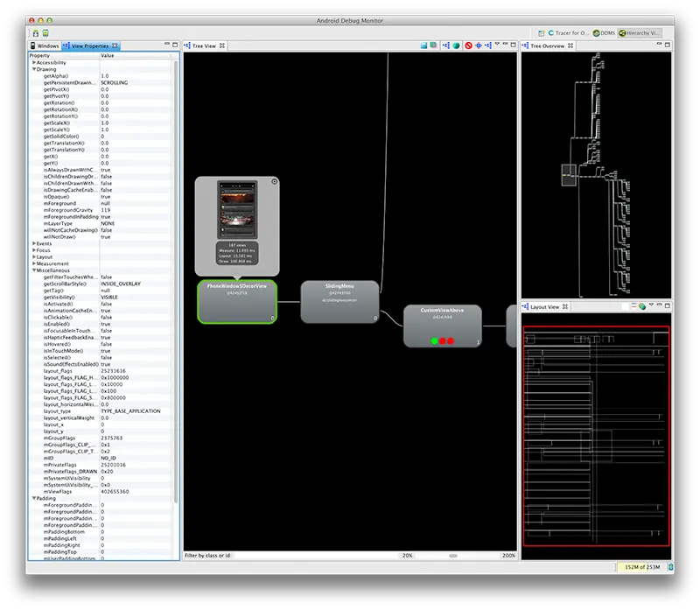Select the SlidingMenu node

pyautogui.click(x=339, y=301)
